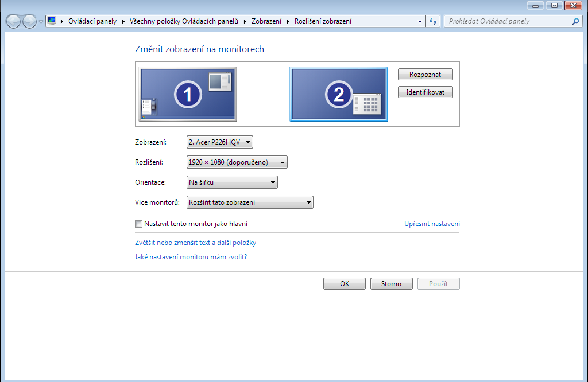588x382 pixels.
Task: Open the Zobrazení display dropdown
Action: click(x=220, y=142)
